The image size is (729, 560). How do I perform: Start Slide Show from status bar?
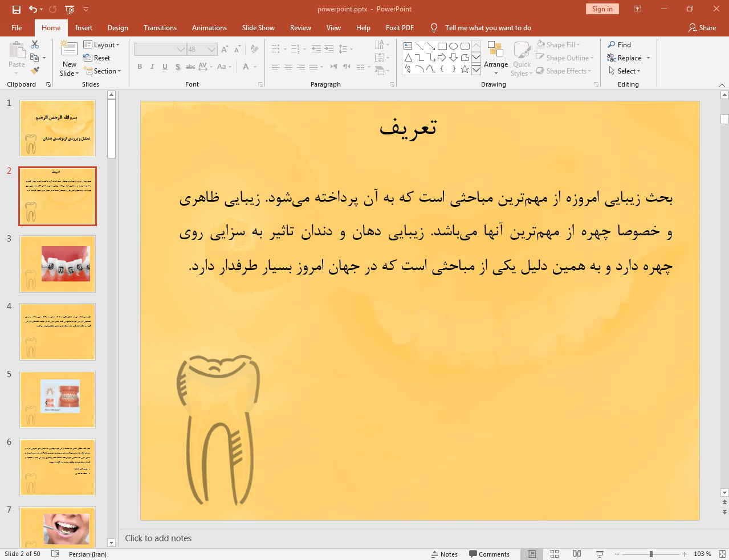[600, 554]
